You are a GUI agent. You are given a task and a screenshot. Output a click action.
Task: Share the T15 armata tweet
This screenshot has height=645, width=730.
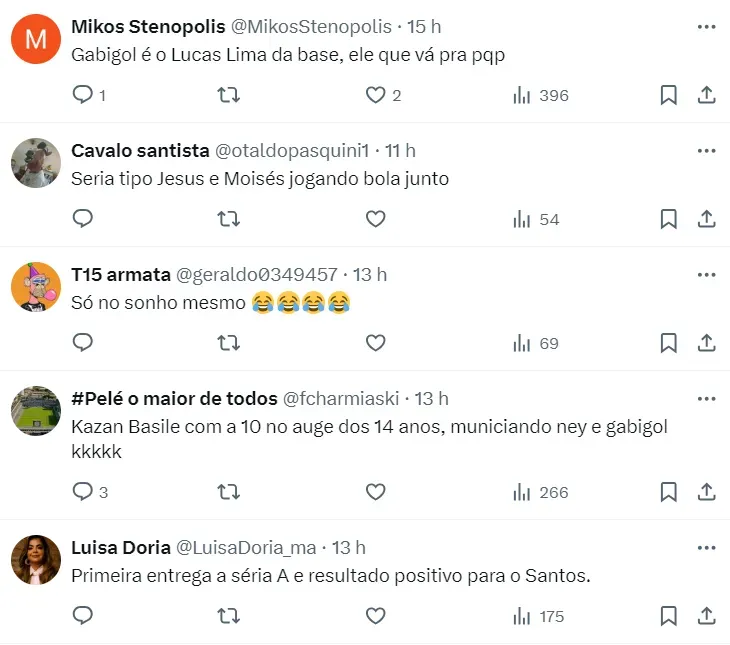point(706,343)
